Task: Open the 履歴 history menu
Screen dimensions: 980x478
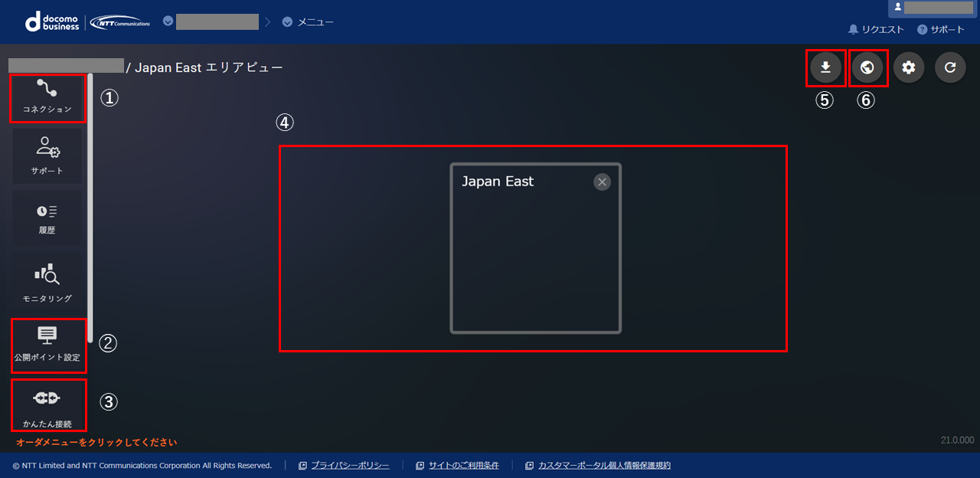Action: click(x=47, y=218)
